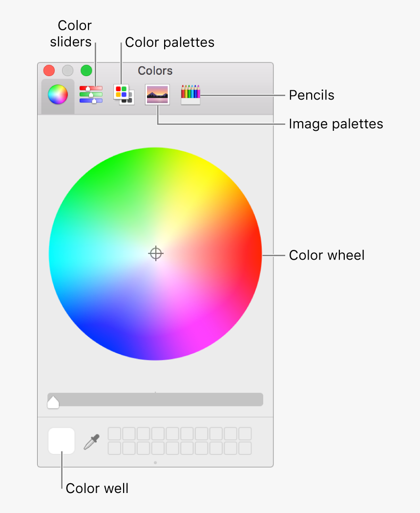This screenshot has height=513, width=420.
Task: Click the crosshair on the color wheel
Action: (x=156, y=253)
